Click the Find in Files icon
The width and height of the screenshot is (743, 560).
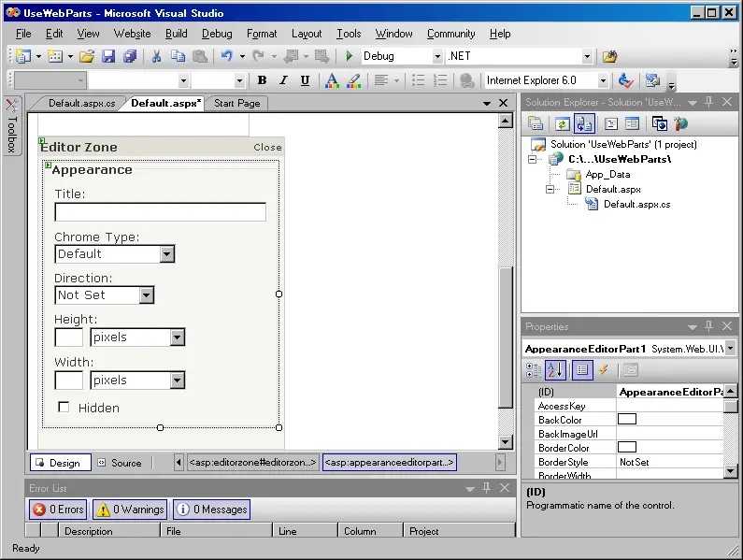coord(610,57)
